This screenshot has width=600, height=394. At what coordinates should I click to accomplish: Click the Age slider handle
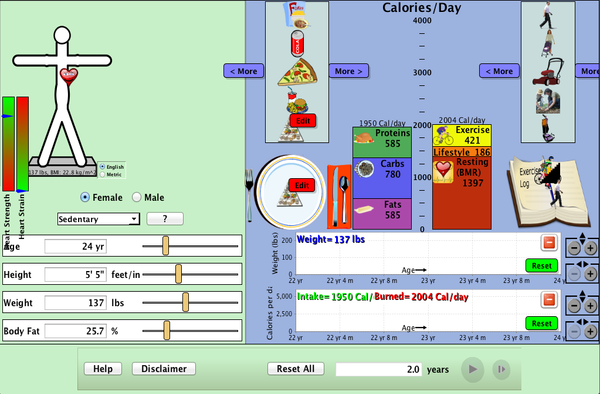coord(165,246)
